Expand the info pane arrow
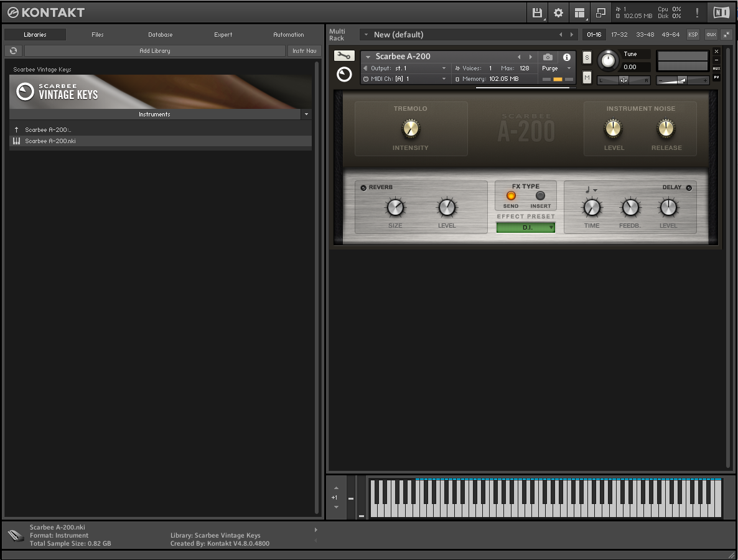Screen dimensions: 738x560 (x=316, y=530)
